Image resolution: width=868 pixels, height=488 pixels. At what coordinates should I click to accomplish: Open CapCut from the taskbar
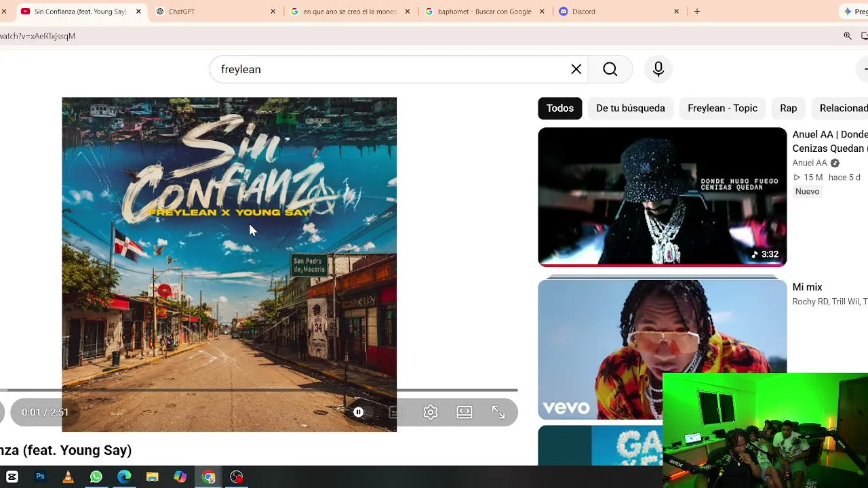[x=12, y=477]
